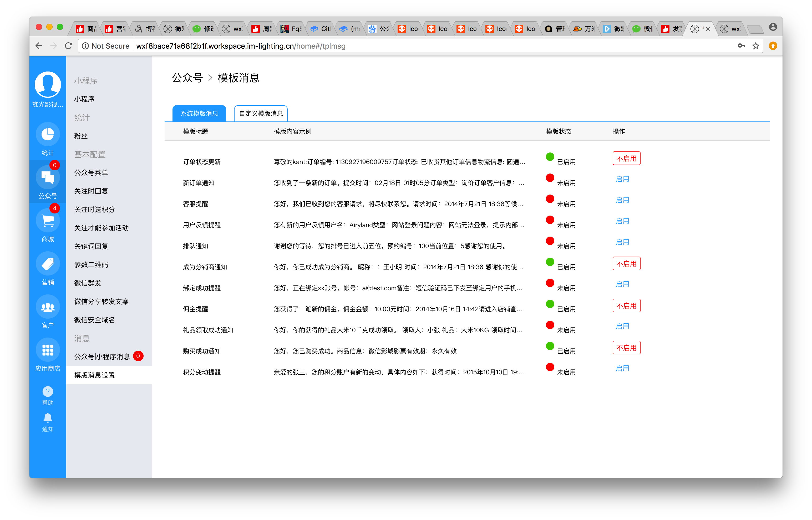This screenshot has width=812, height=520.
Task: Open the Git browser tab
Action: [x=320, y=29]
